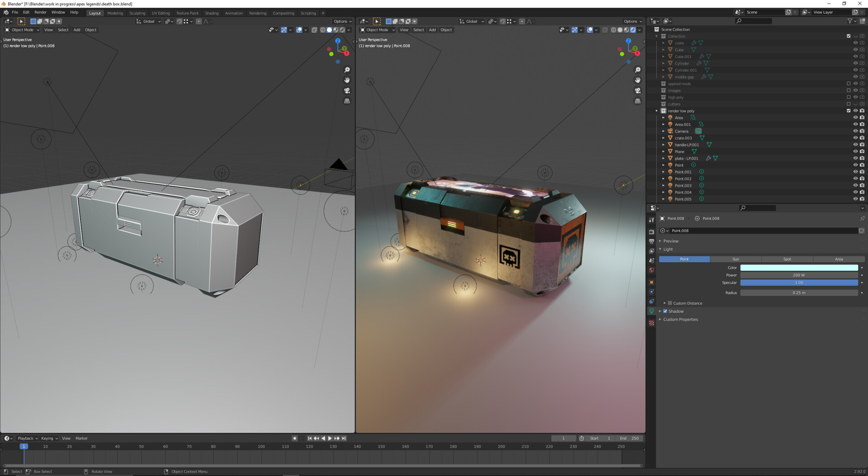Click the zoom magnifier in right viewport
The height and width of the screenshot is (476, 868).
tap(637, 70)
